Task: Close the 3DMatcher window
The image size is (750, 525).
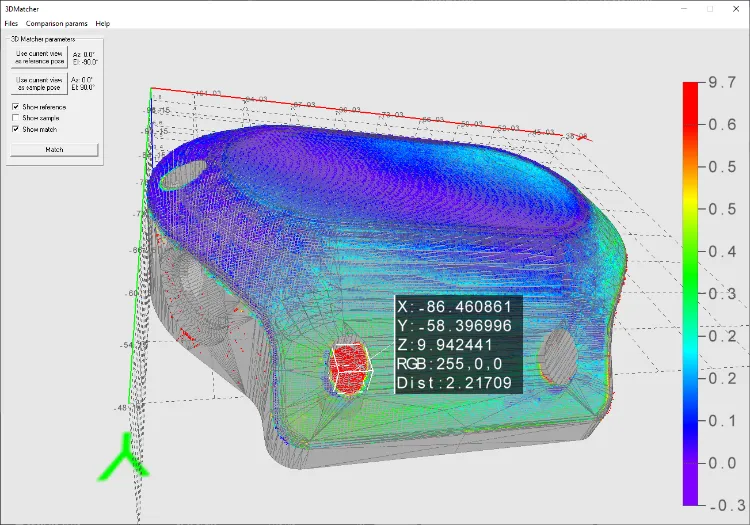Action: [x=736, y=9]
